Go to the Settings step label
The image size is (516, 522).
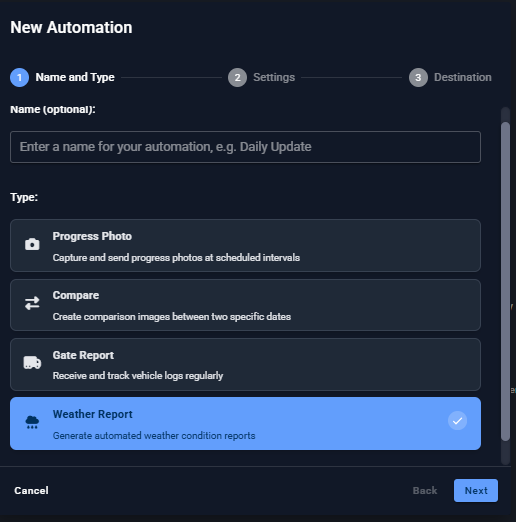(x=274, y=77)
